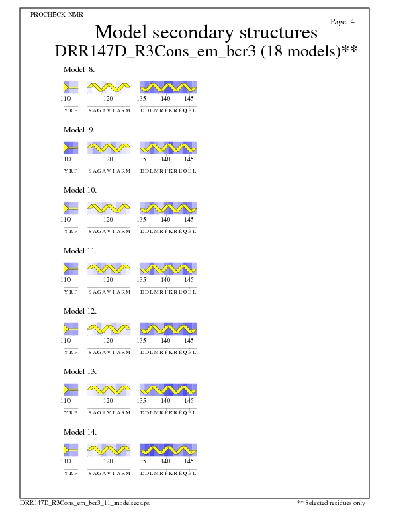The width and height of the screenshot is (411, 532).
Task: Click the "Model 10." label
Action: (80, 190)
